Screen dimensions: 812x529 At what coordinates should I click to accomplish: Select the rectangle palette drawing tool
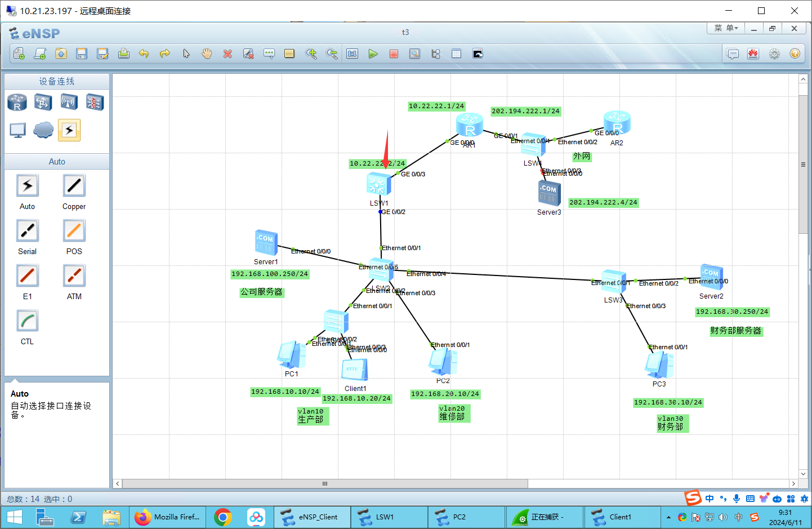[x=289, y=54]
